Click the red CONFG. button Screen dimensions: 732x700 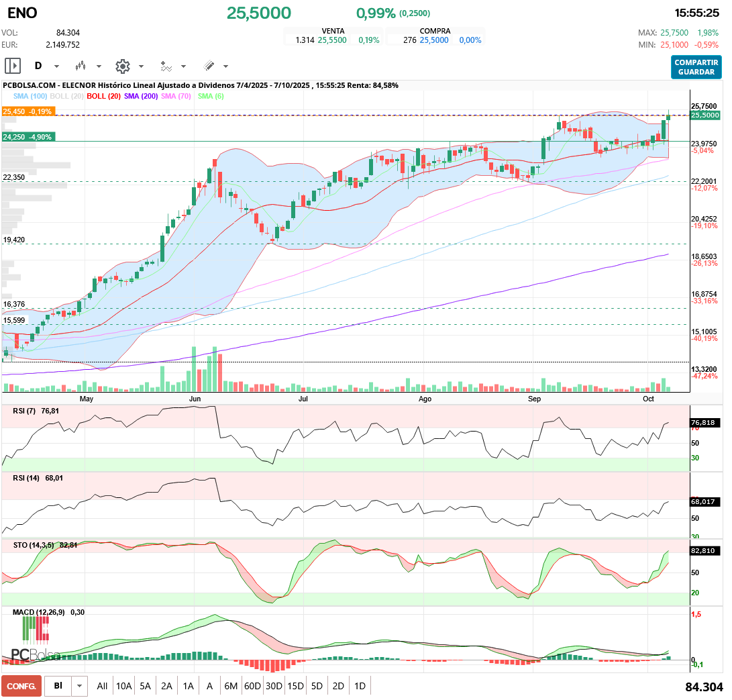[x=21, y=686]
